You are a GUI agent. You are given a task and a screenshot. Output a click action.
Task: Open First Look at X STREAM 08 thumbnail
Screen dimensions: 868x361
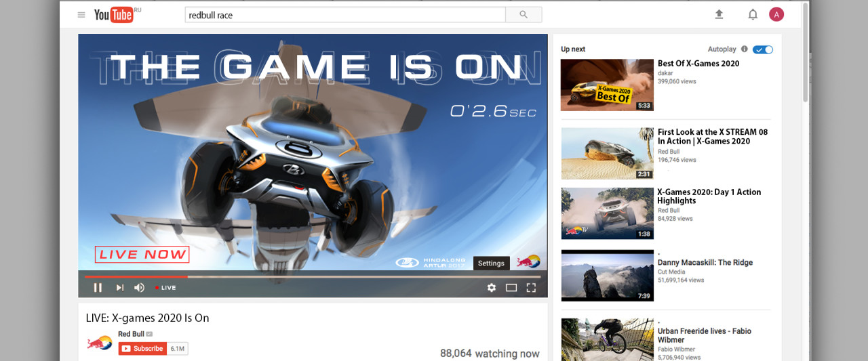pyautogui.click(x=607, y=154)
